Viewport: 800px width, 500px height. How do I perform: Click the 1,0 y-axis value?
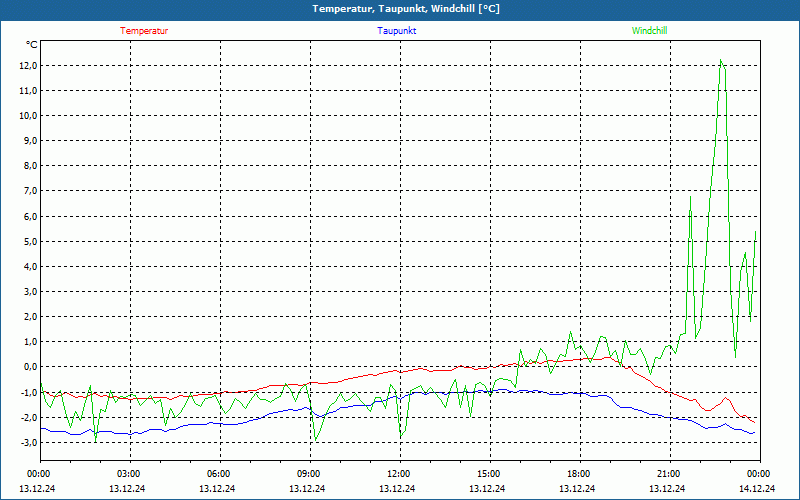click(x=30, y=342)
